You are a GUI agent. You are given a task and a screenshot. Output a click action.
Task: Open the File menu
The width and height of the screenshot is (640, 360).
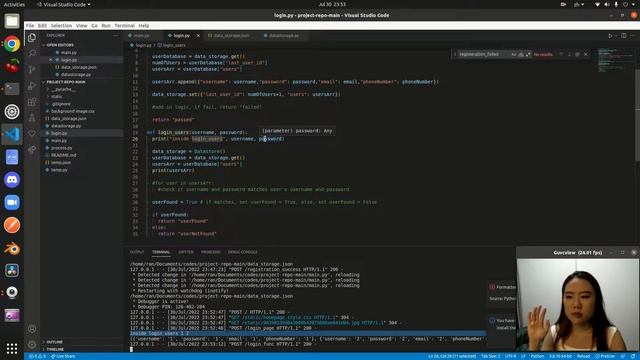pos(30,26)
